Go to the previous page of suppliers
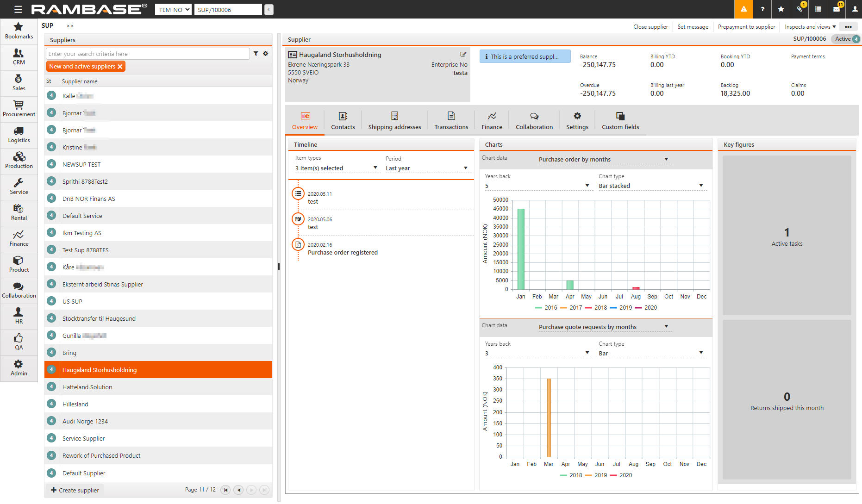The width and height of the screenshot is (862, 504). coord(238,490)
